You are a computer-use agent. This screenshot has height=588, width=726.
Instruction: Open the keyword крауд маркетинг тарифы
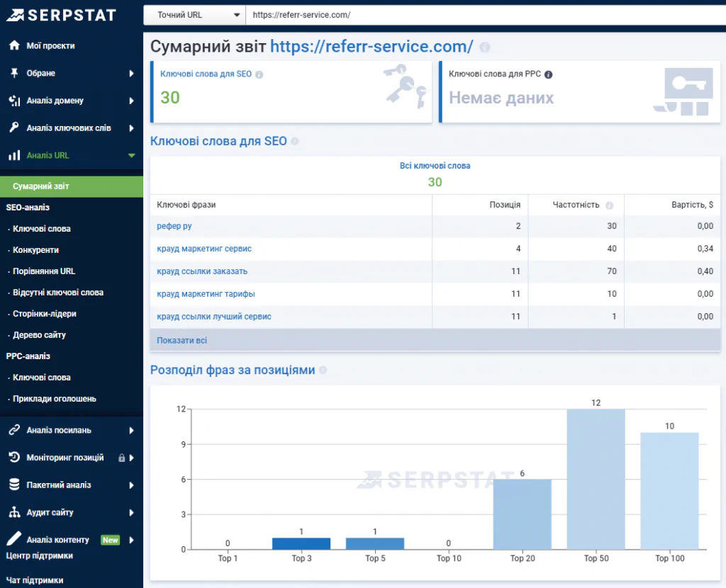click(206, 294)
